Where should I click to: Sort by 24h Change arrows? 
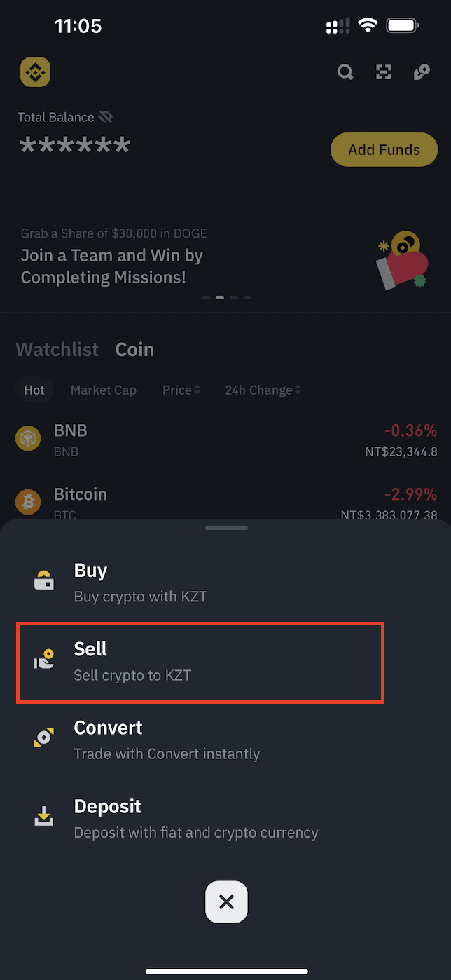[298, 390]
